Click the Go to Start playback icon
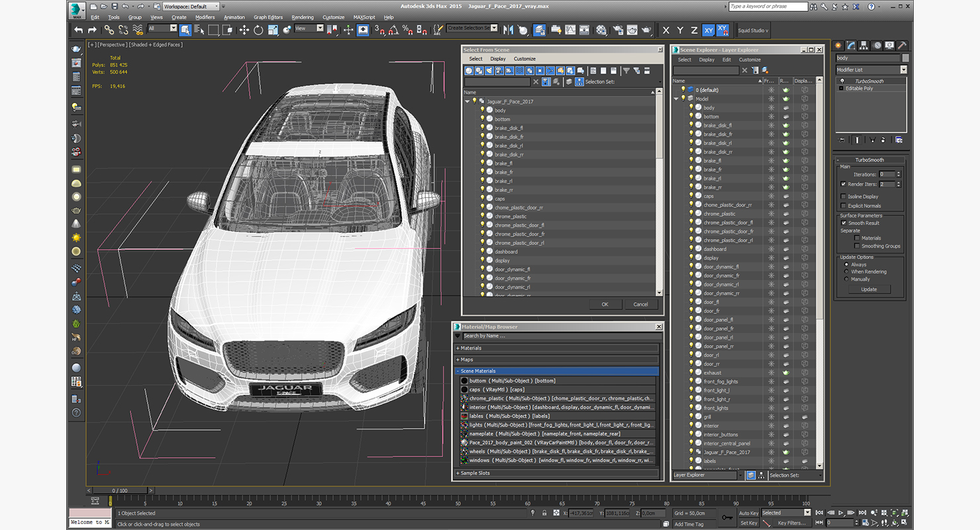980x530 pixels. pyautogui.click(x=819, y=513)
